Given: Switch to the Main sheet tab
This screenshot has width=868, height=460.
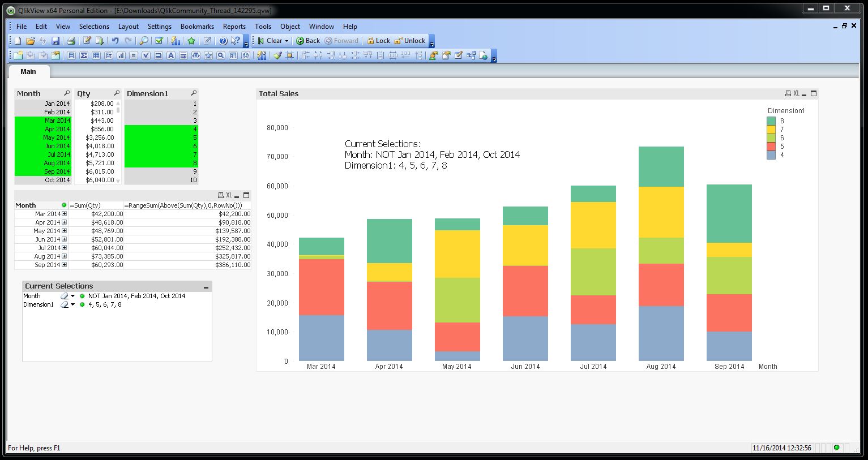Looking at the screenshot, I should pos(28,71).
